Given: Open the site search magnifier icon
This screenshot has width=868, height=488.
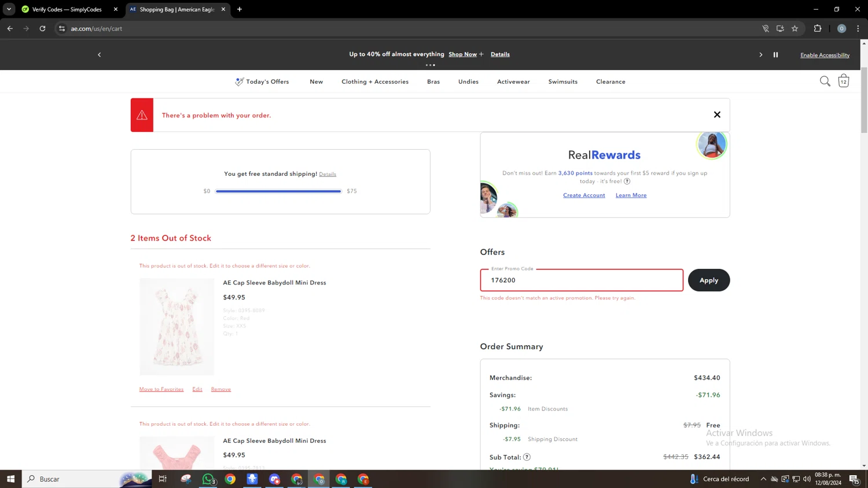Looking at the screenshot, I should click(x=825, y=82).
